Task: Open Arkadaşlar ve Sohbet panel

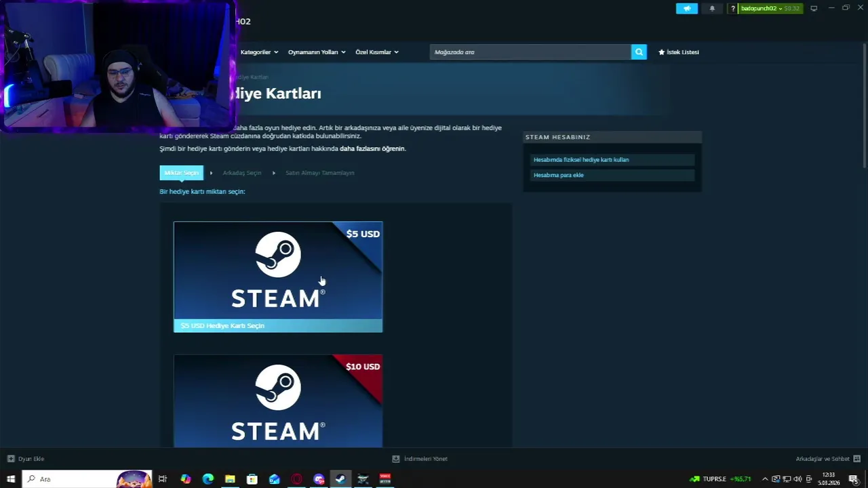Action: (x=827, y=459)
